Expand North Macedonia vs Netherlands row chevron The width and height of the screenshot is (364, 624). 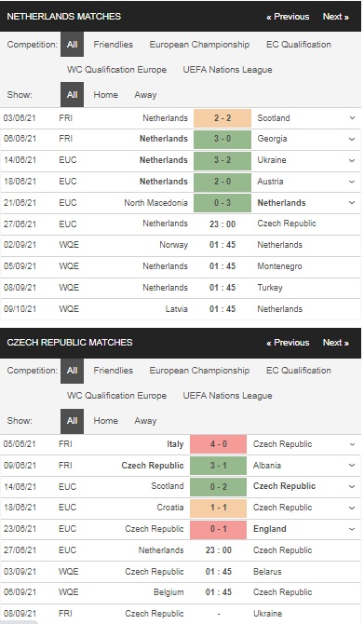point(352,203)
